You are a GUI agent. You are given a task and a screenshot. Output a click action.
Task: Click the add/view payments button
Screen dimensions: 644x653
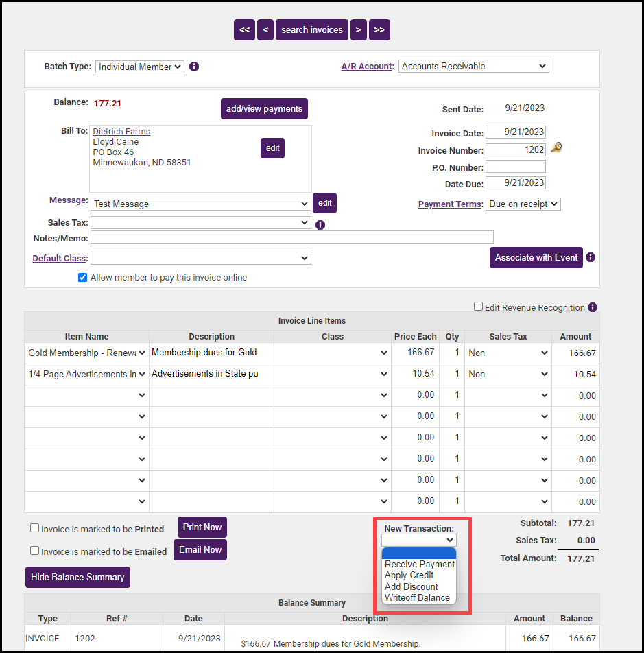click(x=264, y=109)
